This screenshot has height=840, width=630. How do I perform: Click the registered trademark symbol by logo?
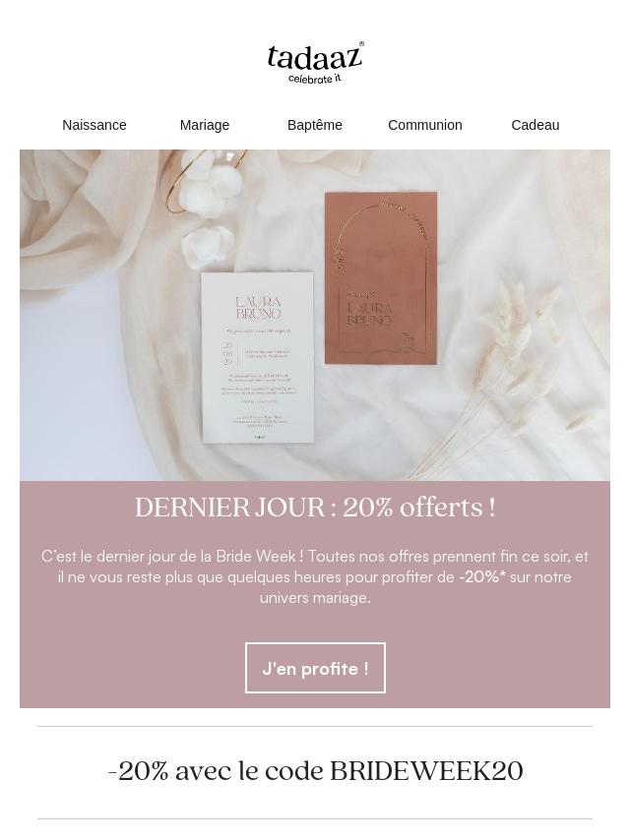[361, 44]
